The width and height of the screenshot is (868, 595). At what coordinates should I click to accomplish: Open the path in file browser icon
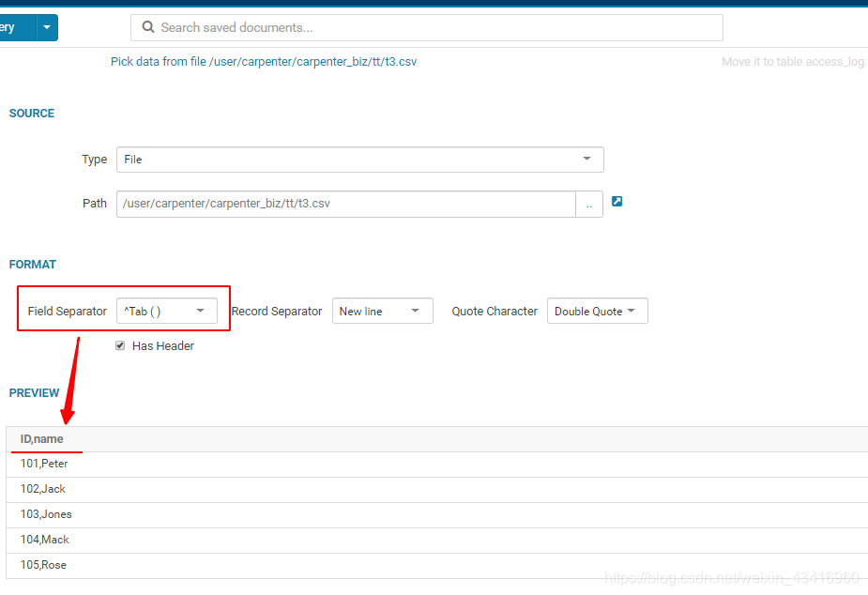point(617,202)
